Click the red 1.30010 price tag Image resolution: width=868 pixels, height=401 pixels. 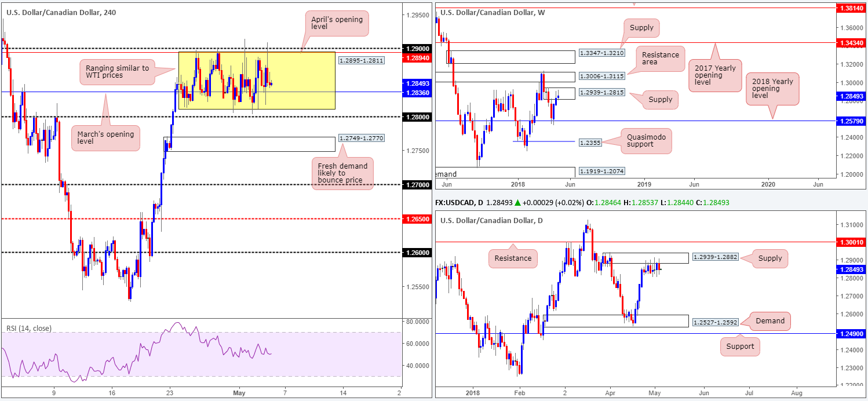(x=851, y=242)
